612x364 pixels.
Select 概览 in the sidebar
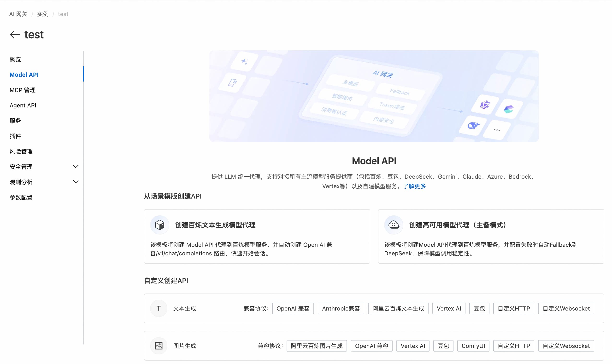(x=15, y=59)
